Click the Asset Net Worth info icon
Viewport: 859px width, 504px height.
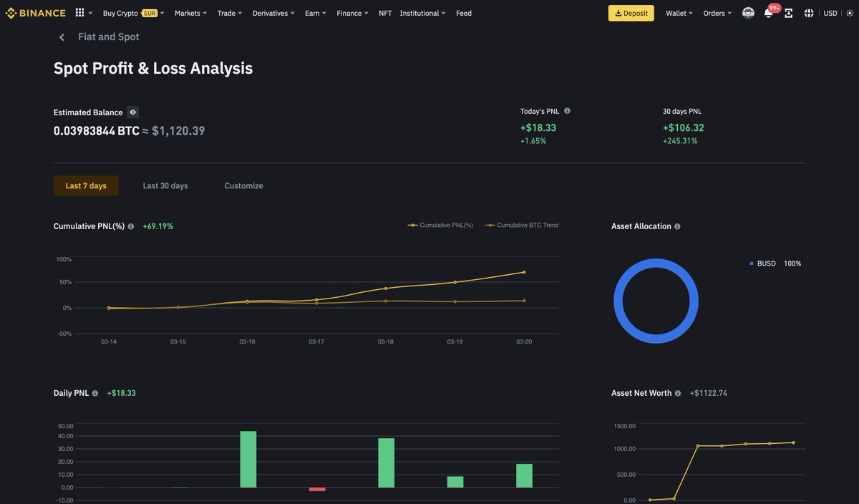coord(678,393)
